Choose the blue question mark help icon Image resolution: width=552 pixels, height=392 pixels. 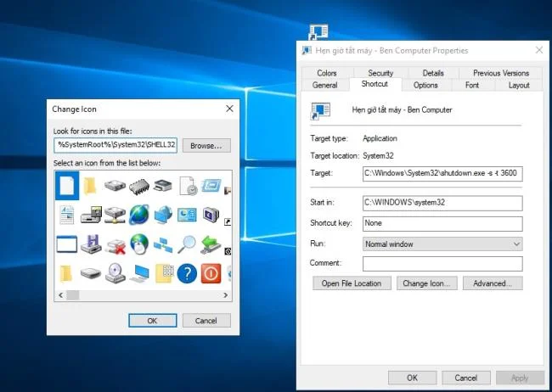pyautogui.click(x=187, y=273)
